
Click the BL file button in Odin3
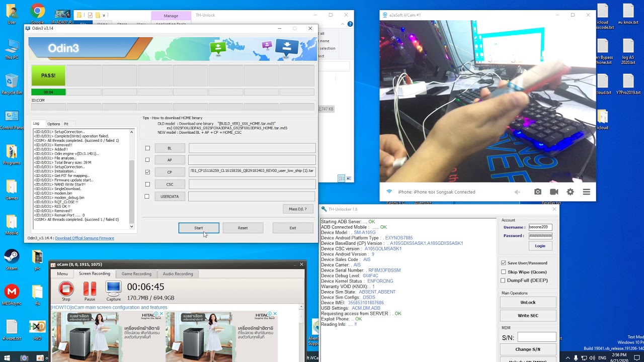pyautogui.click(x=170, y=148)
